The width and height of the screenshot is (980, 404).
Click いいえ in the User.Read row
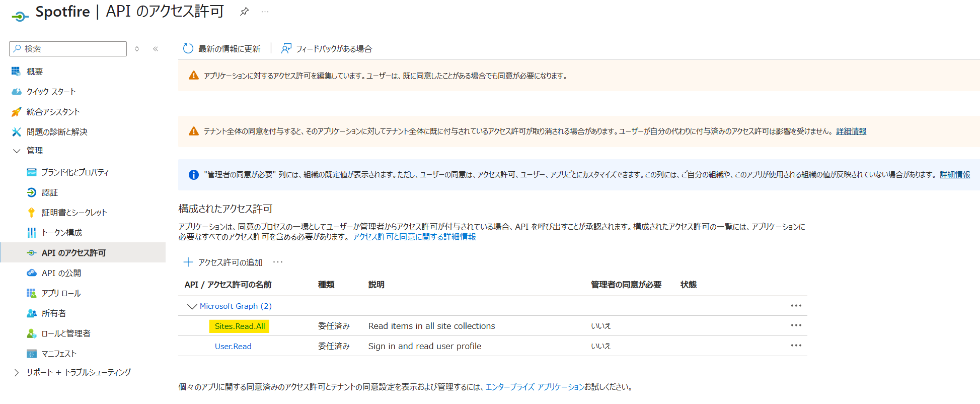(x=601, y=346)
